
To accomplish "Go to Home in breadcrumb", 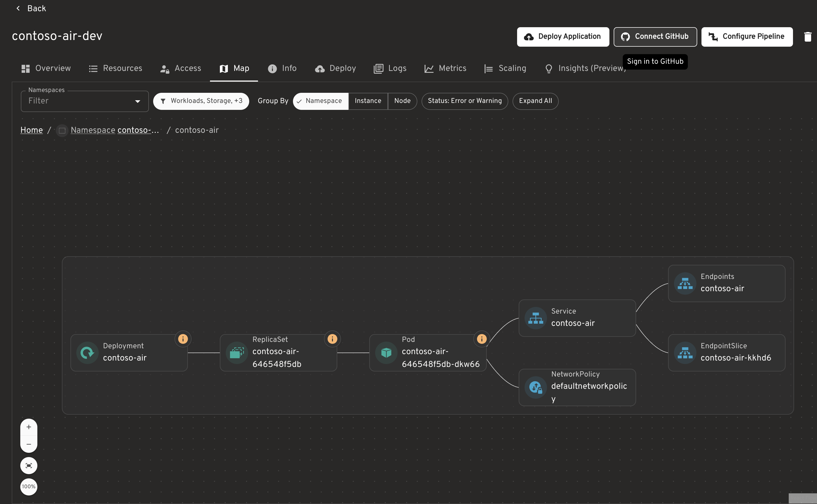I will tap(32, 130).
